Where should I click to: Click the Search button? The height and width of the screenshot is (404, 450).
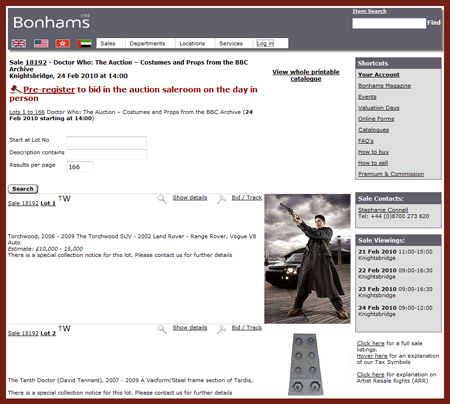[23, 189]
